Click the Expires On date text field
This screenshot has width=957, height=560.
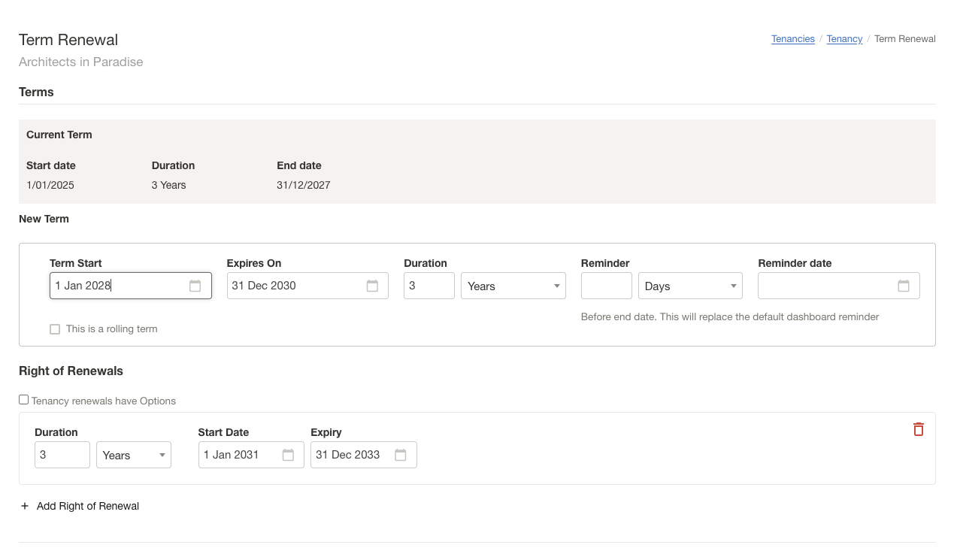[293, 286]
